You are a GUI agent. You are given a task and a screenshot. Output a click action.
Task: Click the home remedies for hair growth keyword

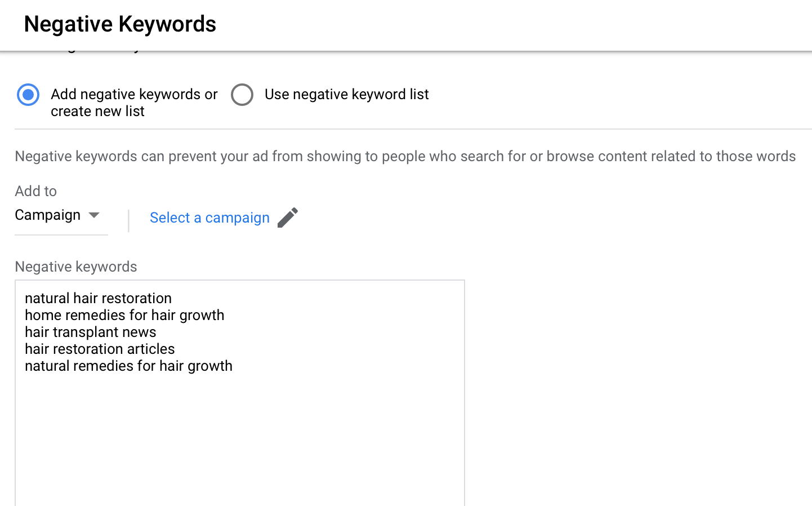[x=124, y=315]
